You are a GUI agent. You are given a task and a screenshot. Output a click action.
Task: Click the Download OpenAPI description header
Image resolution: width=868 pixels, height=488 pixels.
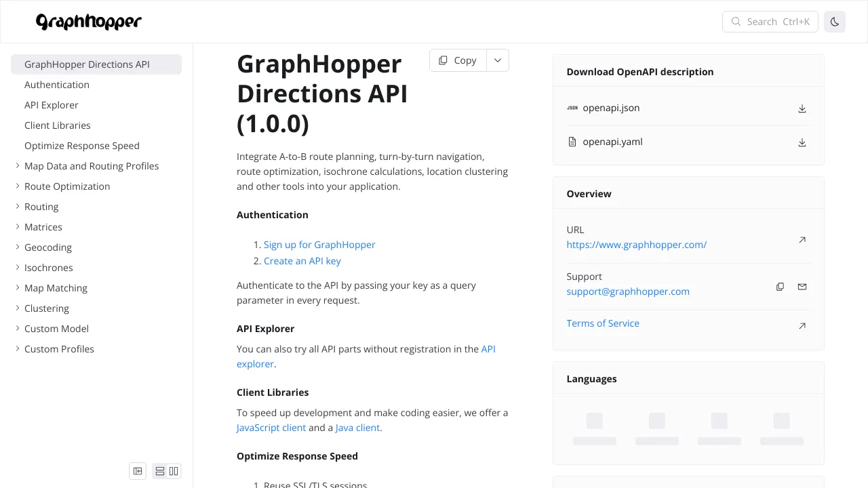tap(640, 72)
